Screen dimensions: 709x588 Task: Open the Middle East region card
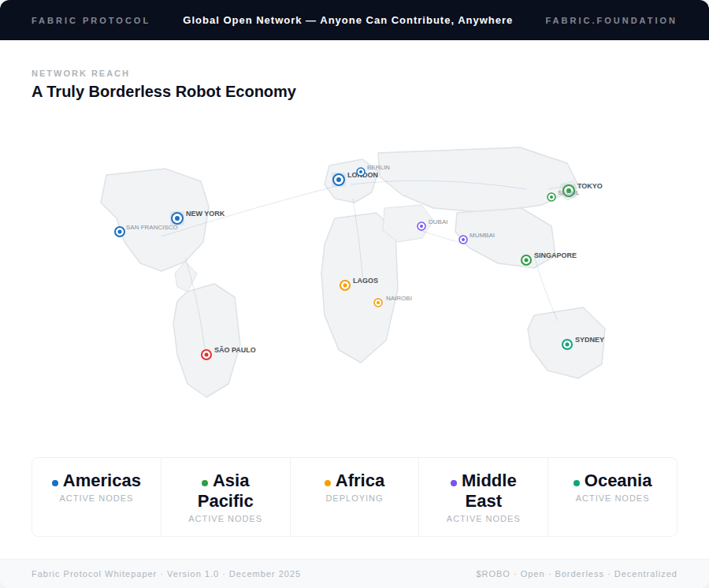(x=484, y=497)
